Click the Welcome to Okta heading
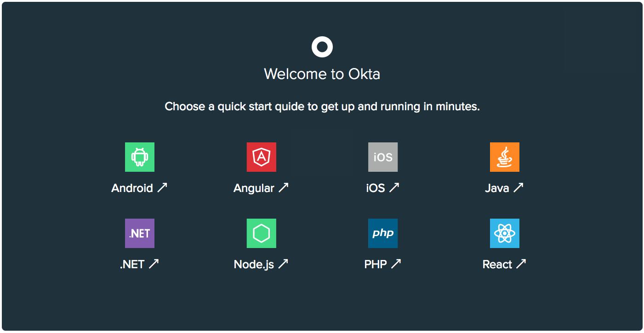The width and height of the screenshot is (644, 333). (x=322, y=74)
